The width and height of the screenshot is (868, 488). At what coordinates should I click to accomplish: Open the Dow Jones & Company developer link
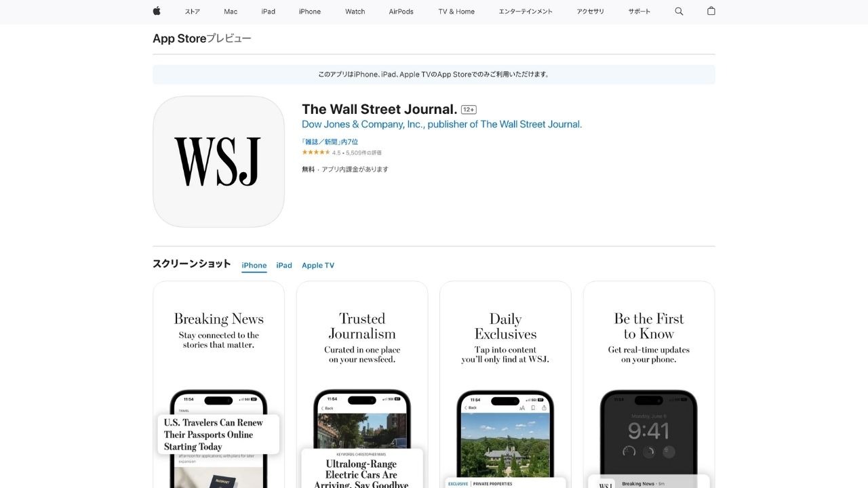(x=441, y=124)
